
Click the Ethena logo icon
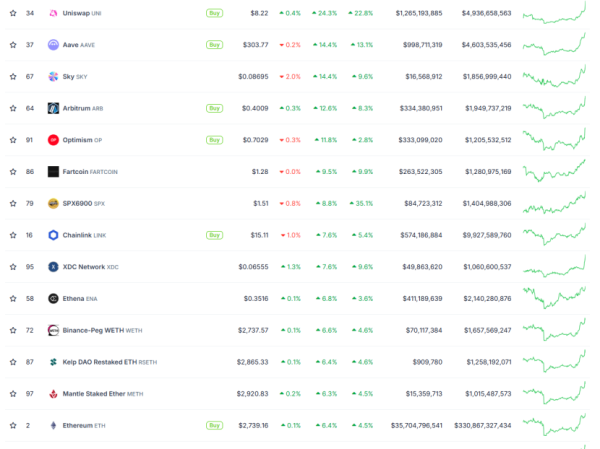[53, 299]
